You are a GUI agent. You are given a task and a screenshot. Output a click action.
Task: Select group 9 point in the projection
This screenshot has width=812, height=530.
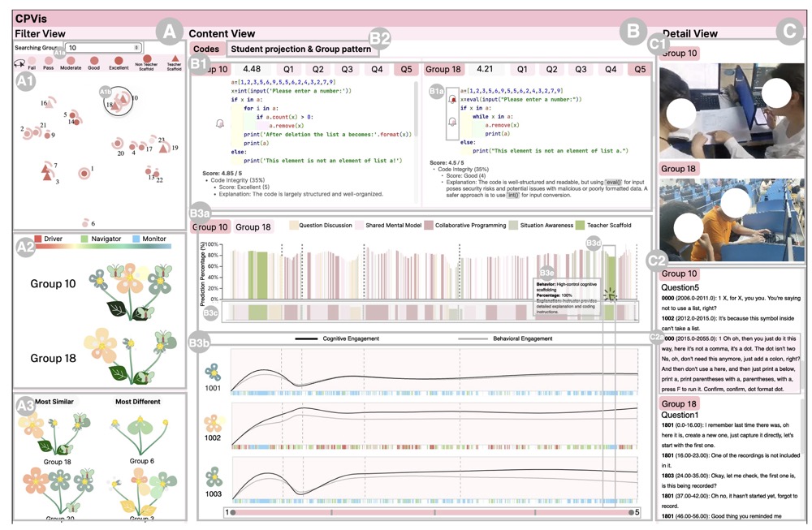pos(48,135)
